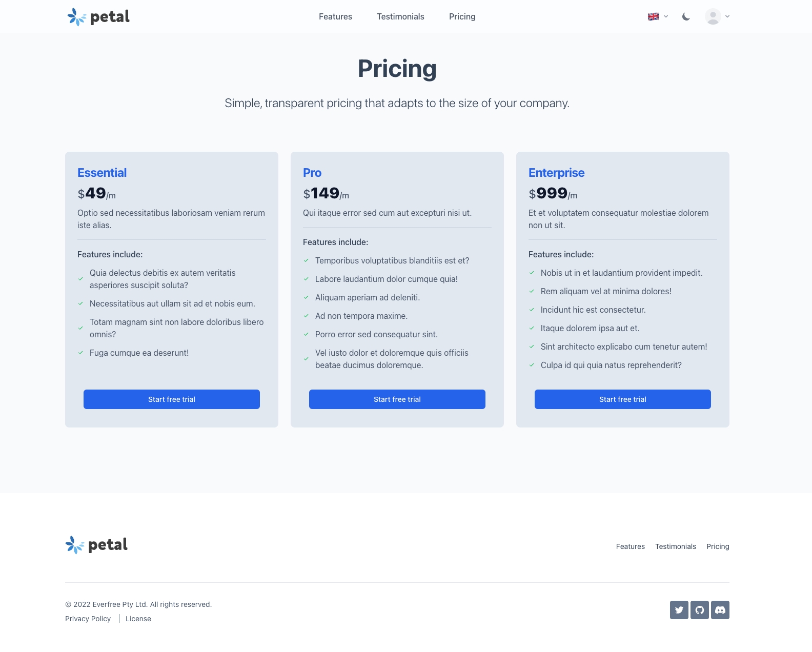Start free trial for Pro plan
This screenshot has width=812, height=652.
coord(397,399)
